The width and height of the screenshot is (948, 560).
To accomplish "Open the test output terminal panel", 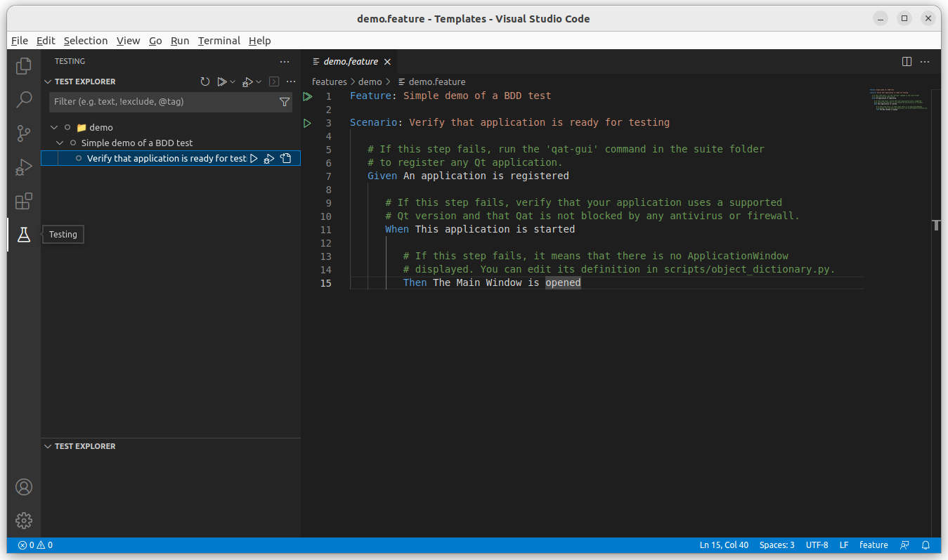I will [274, 82].
